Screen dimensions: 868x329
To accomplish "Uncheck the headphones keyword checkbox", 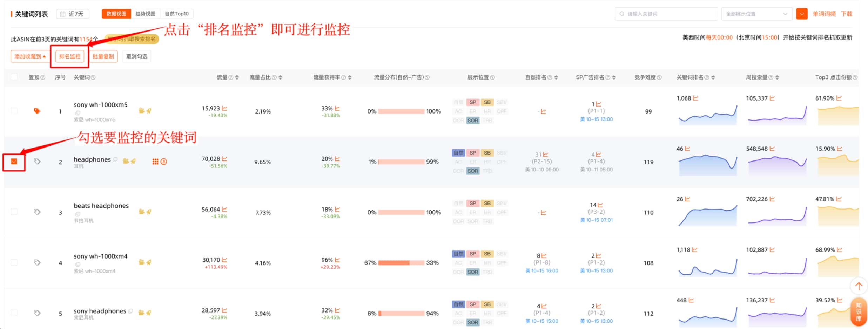I will point(14,161).
